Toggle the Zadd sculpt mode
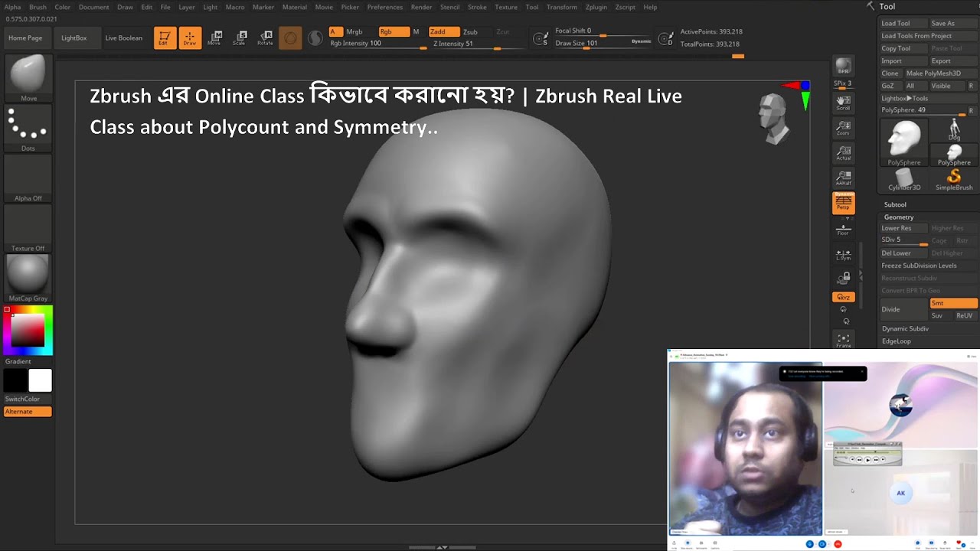 click(x=443, y=31)
